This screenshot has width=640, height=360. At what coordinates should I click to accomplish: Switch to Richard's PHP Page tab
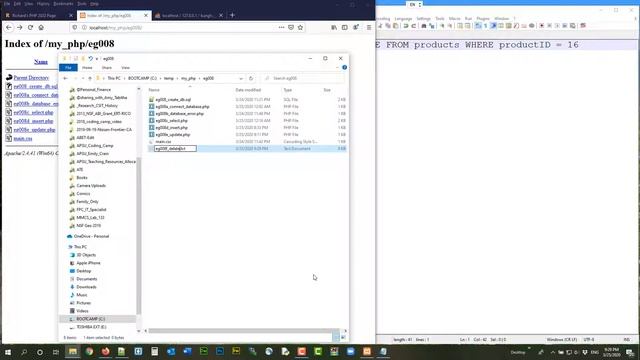pos(33,15)
